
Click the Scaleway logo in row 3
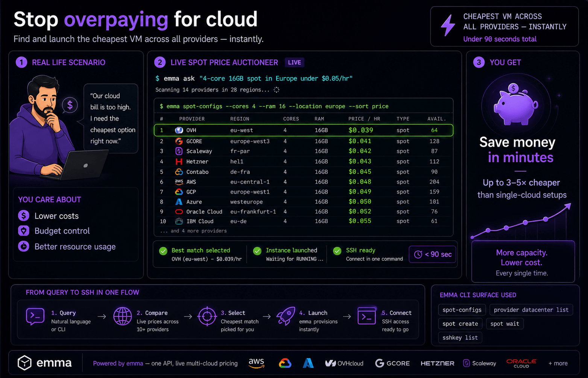pos(179,151)
